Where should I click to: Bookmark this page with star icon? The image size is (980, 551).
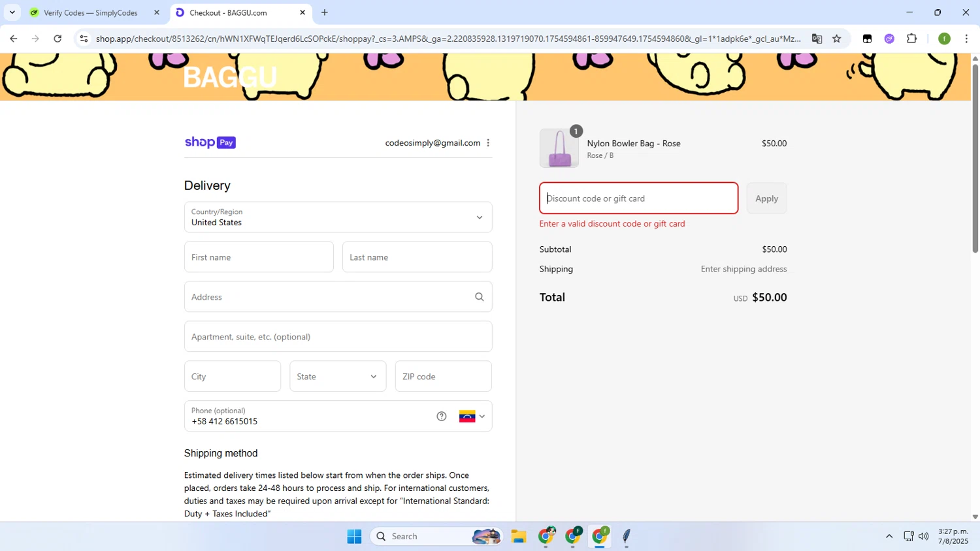coord(837,39)
